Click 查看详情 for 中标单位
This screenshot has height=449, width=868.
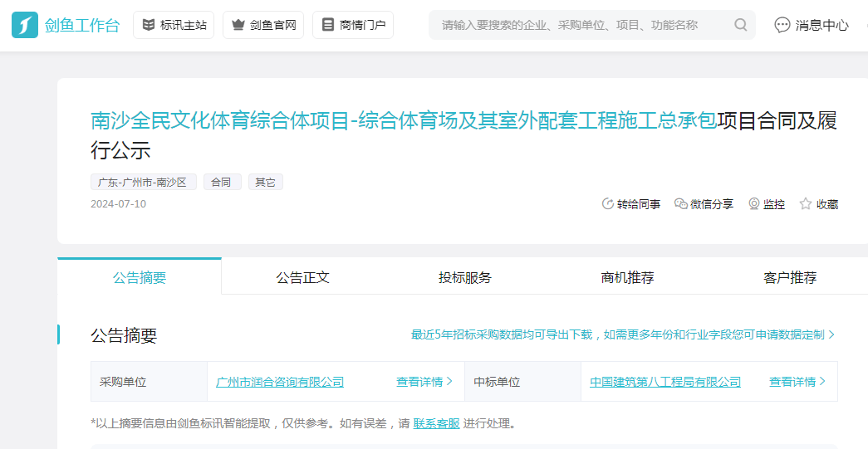click(x=797, y=382)
